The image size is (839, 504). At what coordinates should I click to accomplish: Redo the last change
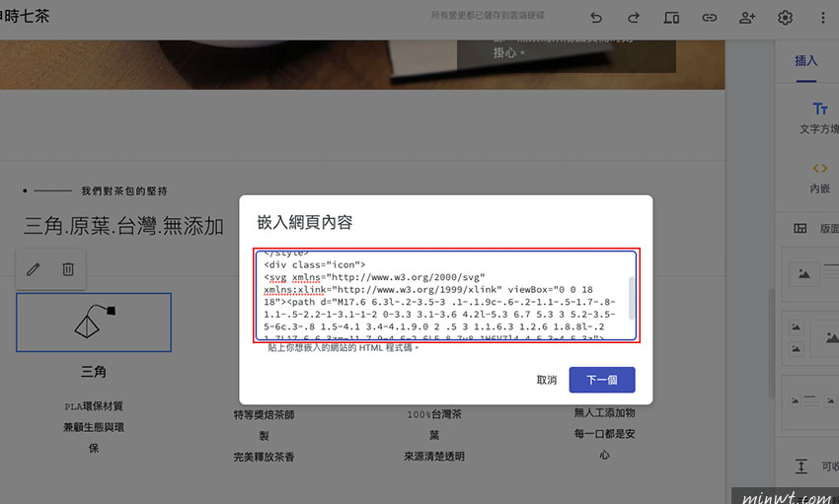point(634,18)
